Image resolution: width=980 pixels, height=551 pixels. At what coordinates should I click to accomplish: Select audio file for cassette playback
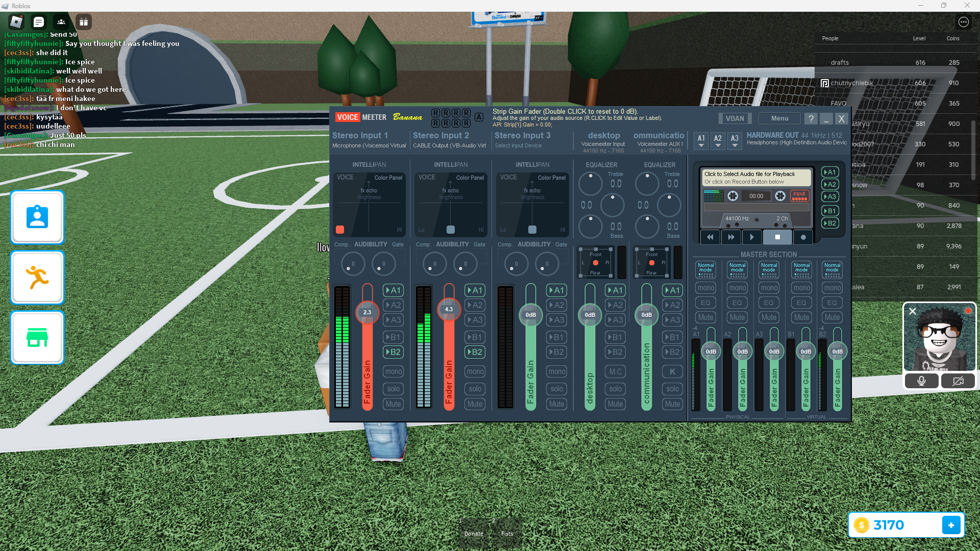pyautogui.click(x=756, y=178)
